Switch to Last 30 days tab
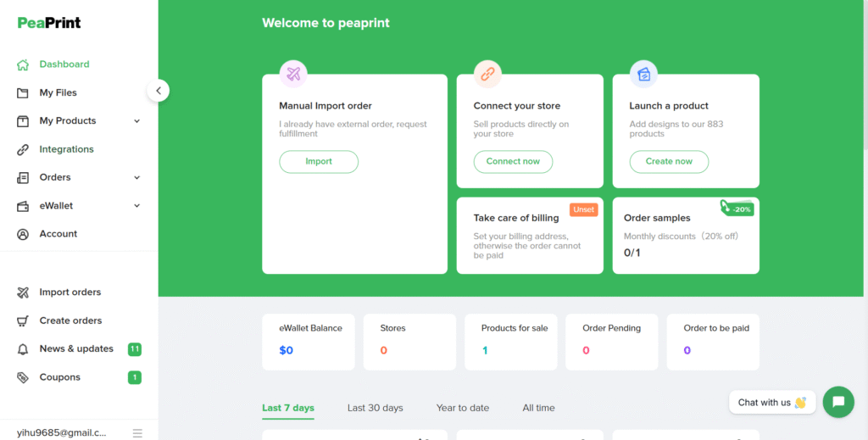 pos(375,408)
